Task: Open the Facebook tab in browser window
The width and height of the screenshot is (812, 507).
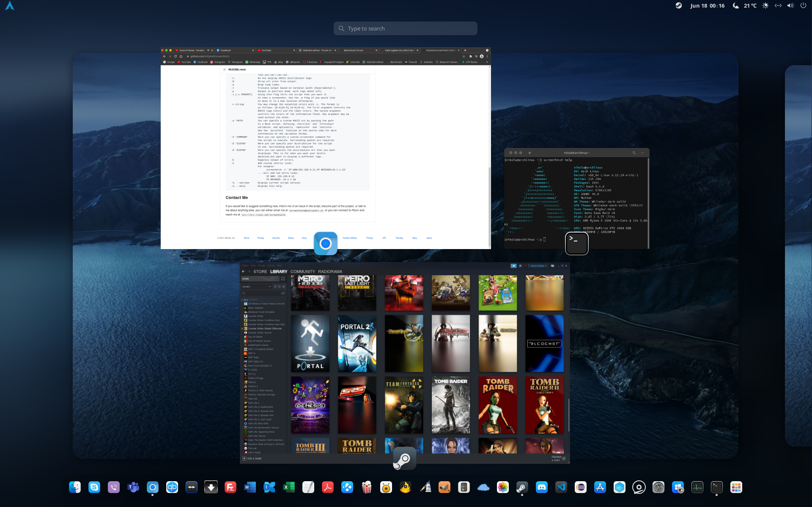Action: 235,50
